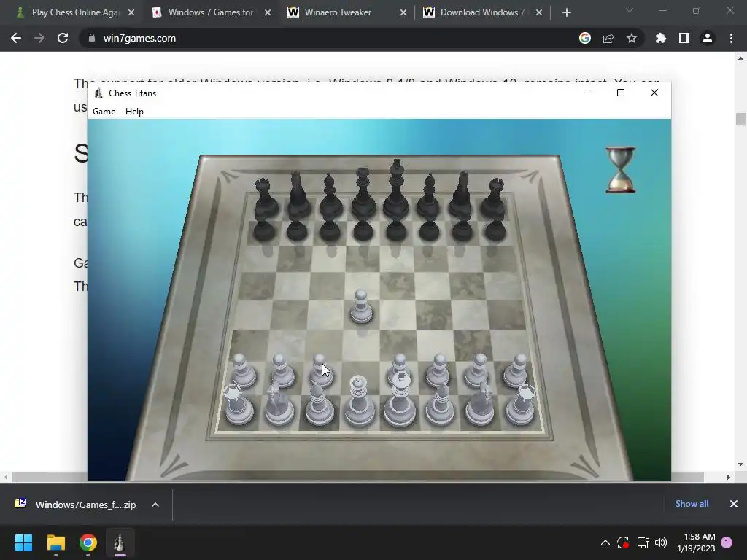
Task: Open Chess Titans taskbar icon
Action: (x=120, y=542)
